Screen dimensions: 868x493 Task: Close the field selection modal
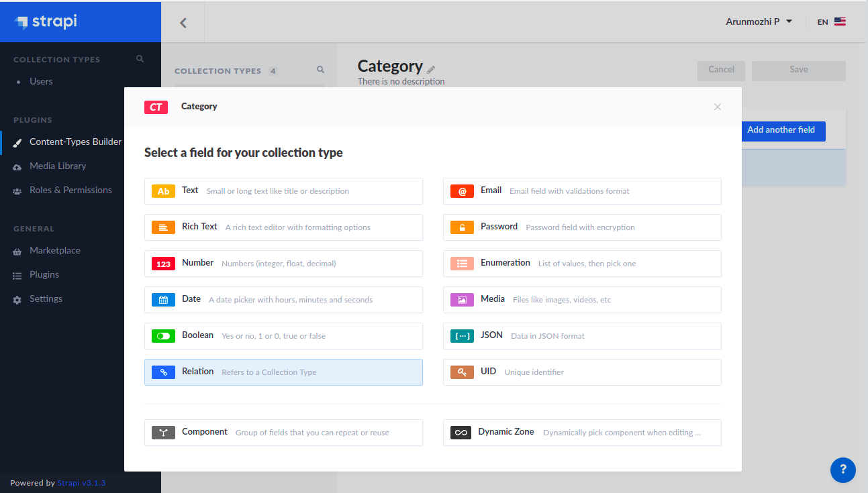718,107
